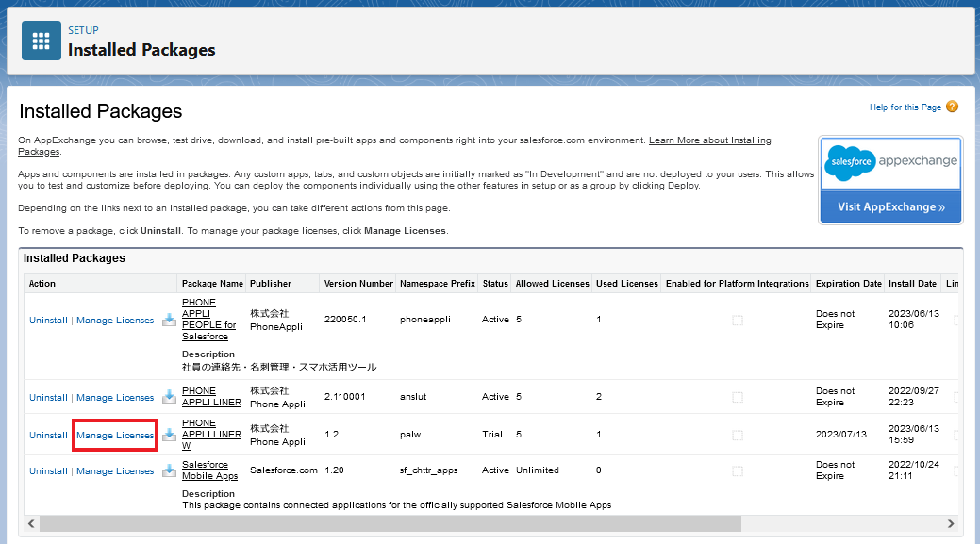The width and height of the screenshot is (980, 544).
Task: Click the Status column header
Action: [x=495, y=284]
